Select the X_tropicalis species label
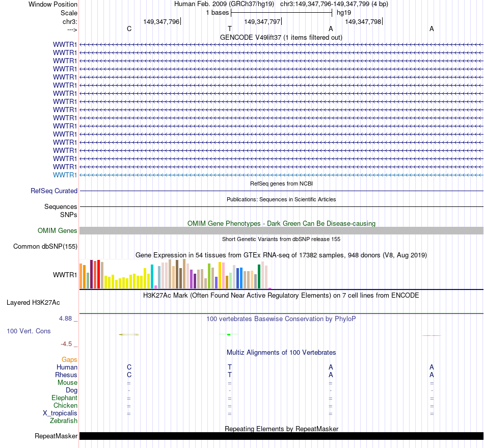This screenshot has width=484, height=448. pyautogui.click(x=60, y=413)
